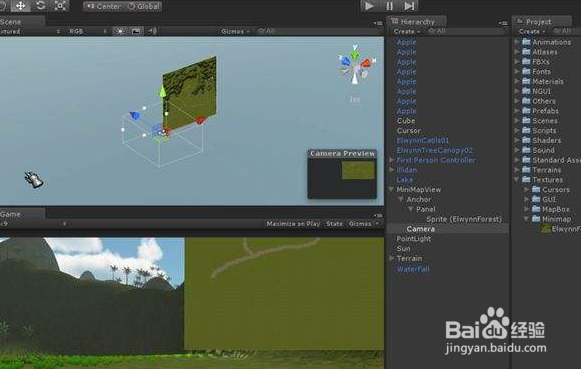Open Project Create dropdown
Image resolution: width=581 pixels, height=369 pixels.
pyautogui.click(x=531, y=32)
